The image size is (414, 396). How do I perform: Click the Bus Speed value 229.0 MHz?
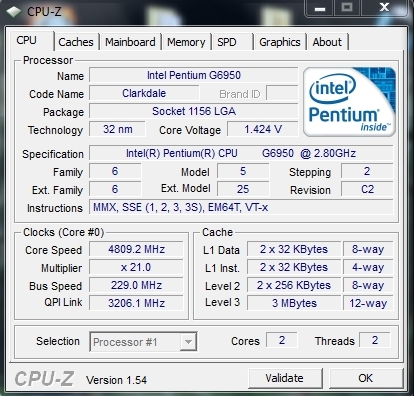coord(136,285)
